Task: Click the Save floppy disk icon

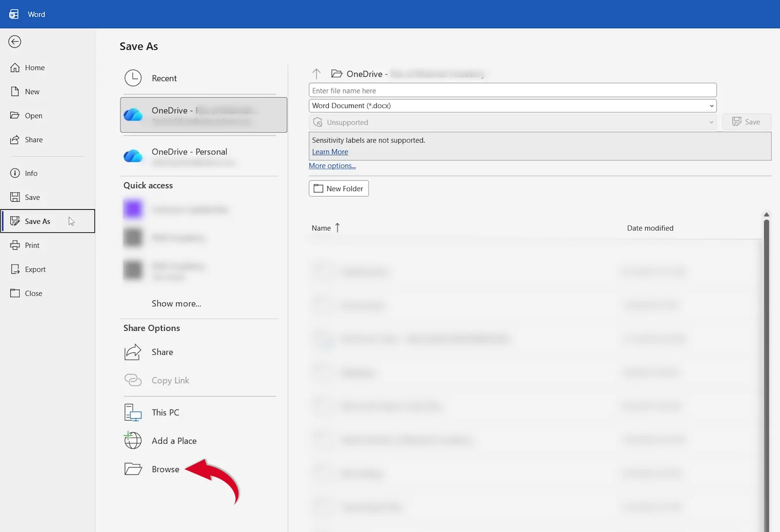Action: point(15,197)
